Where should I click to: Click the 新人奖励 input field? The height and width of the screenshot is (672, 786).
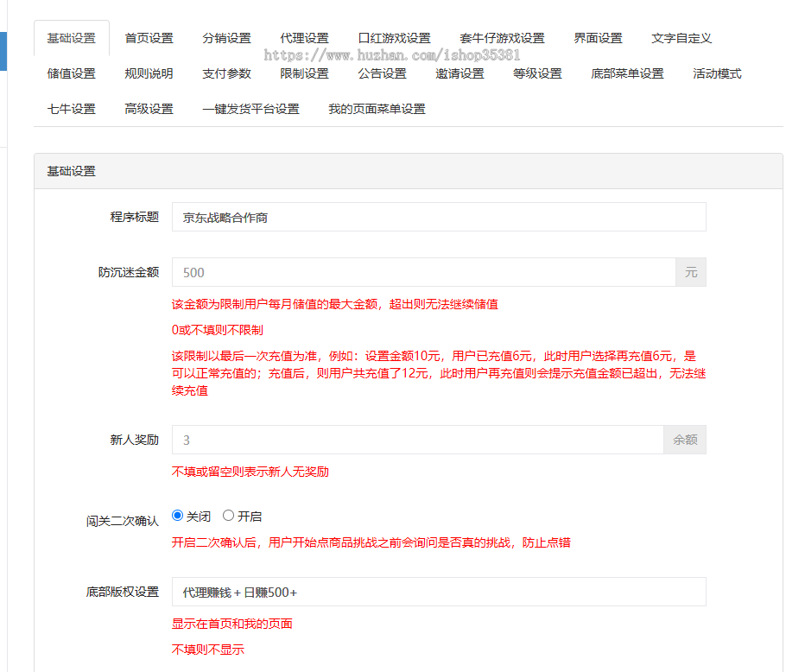[417, 440]
